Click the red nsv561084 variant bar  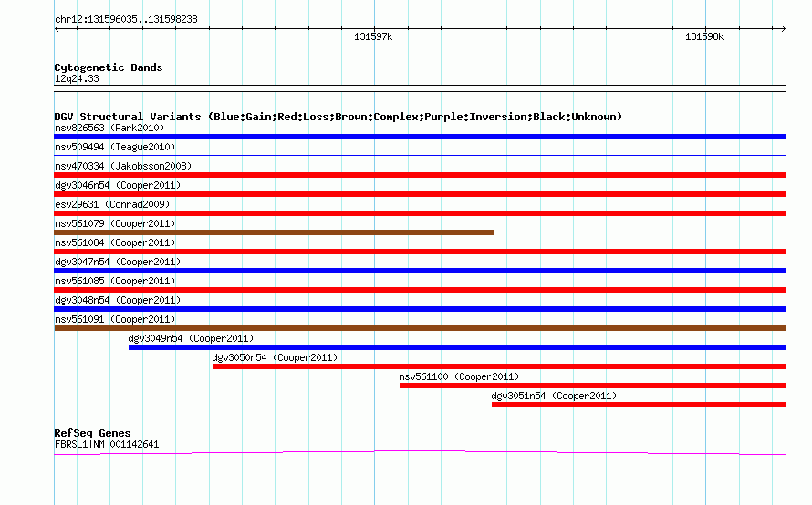pos(420,252)
